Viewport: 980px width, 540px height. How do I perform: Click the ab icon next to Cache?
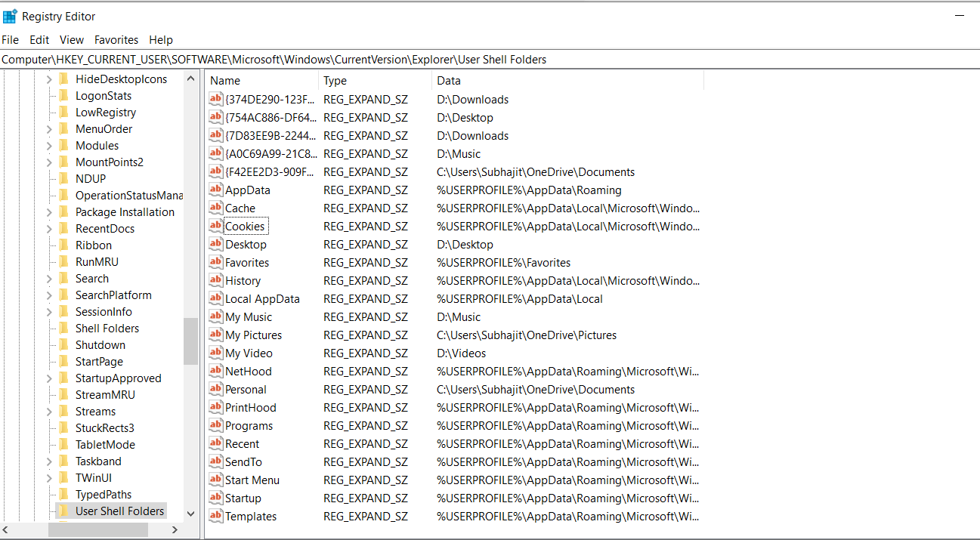click(x=216, y=208)
